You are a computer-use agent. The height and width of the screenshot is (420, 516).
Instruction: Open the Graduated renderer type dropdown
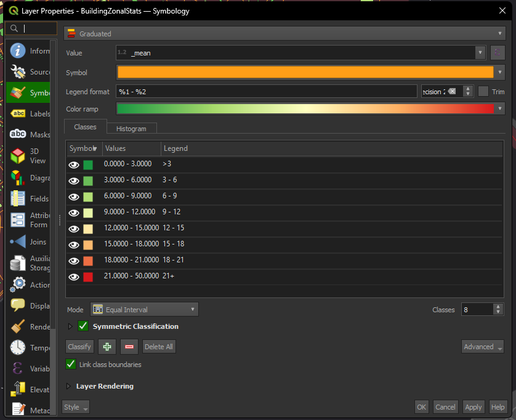(284, 34)
